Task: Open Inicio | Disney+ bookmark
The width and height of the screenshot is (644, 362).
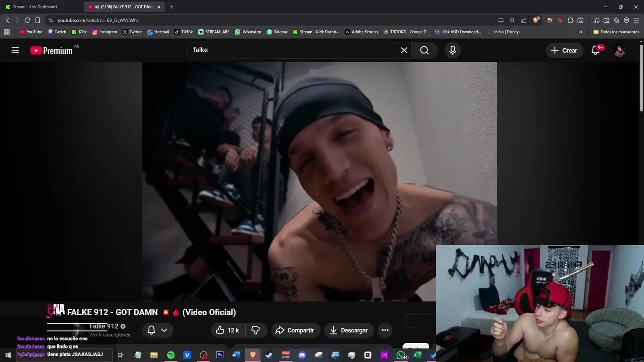Action: pyautogui.click(x=504, y=32)
